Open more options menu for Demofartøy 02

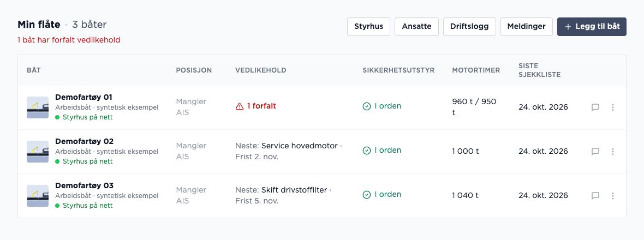pyautogui.click(x=613, y=152)
